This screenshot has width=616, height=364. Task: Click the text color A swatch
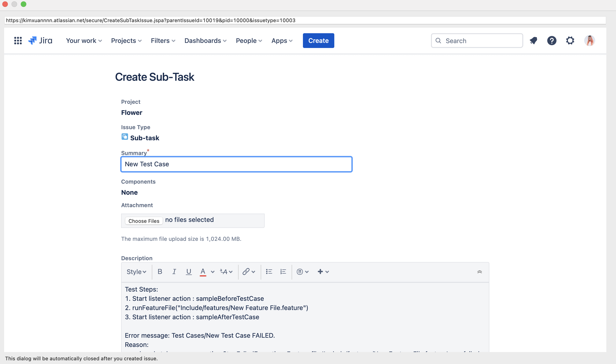[x=203, y=272]
